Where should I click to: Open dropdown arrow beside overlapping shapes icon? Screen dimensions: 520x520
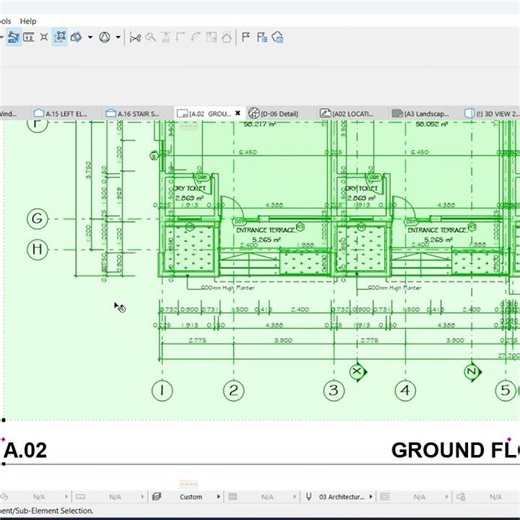[x=90, y=37]
